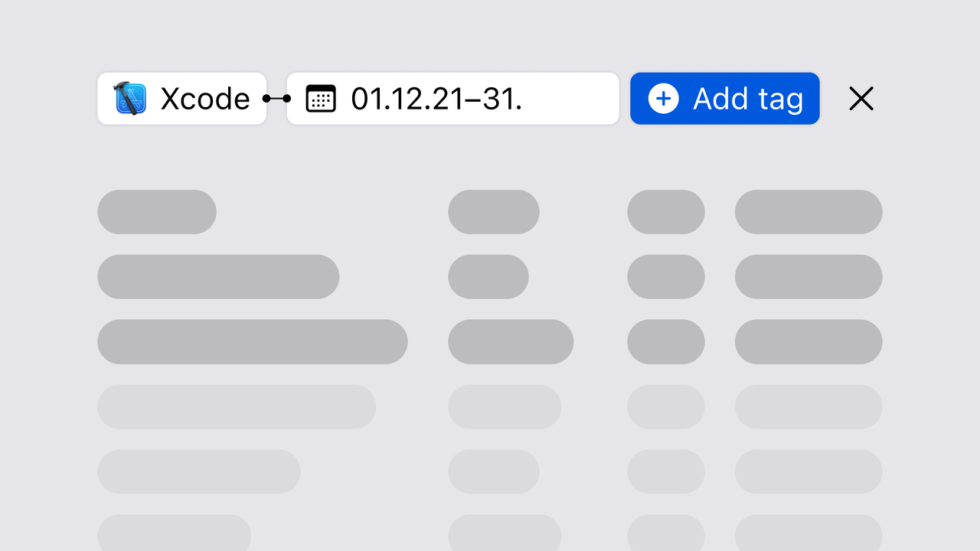
Task: Click the calendar icon in date tag
Action: [321, 99]
